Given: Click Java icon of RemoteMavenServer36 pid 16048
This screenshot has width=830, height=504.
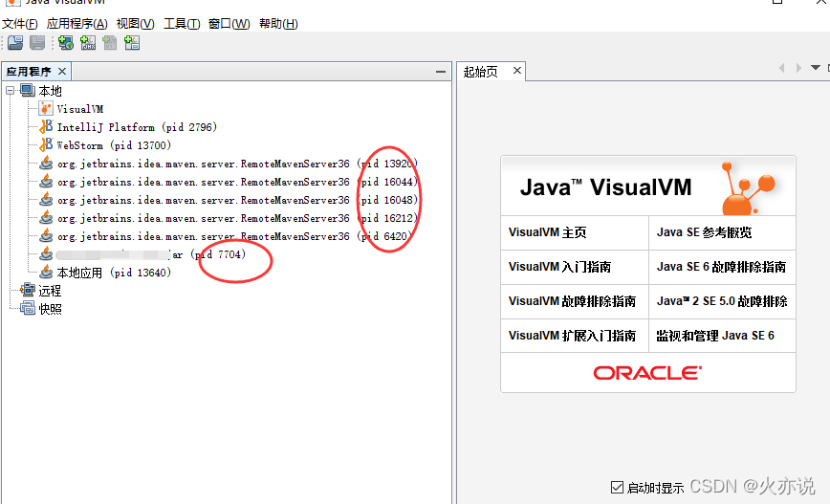Looking at the screenshot, I should (46, 199).
